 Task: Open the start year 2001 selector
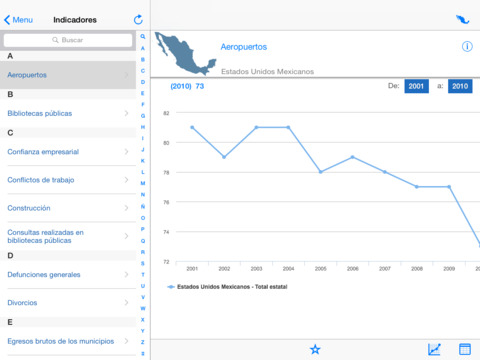pyautogui.click(x=416, y=86)
